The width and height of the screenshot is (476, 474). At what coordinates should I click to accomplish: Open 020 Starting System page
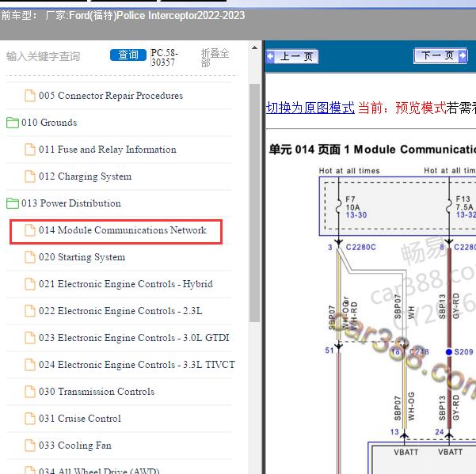[82, 257]
